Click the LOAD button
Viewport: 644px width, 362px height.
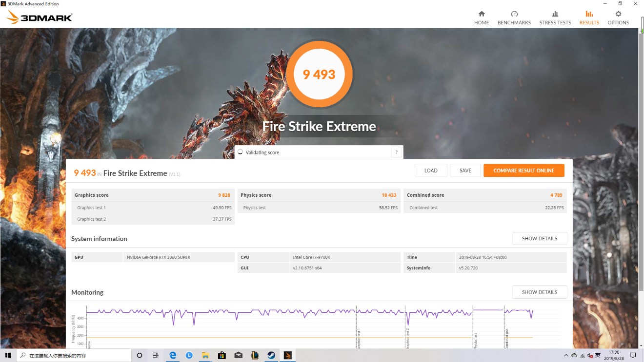point(431,171)
